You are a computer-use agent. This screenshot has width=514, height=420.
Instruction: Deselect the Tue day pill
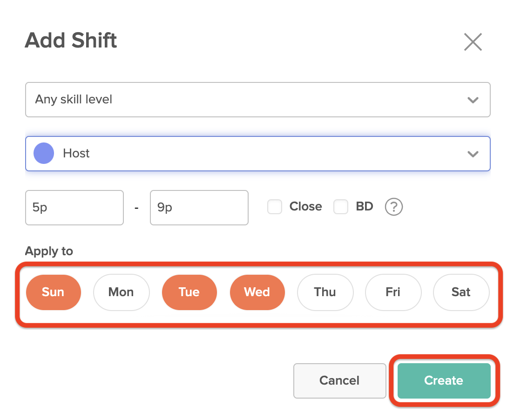189,292
